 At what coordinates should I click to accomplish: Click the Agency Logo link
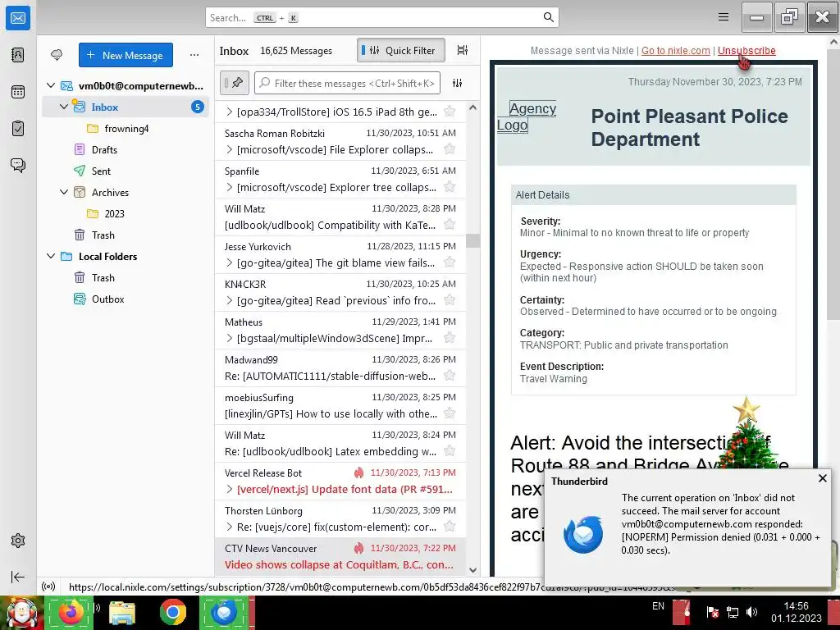point(527,116)
